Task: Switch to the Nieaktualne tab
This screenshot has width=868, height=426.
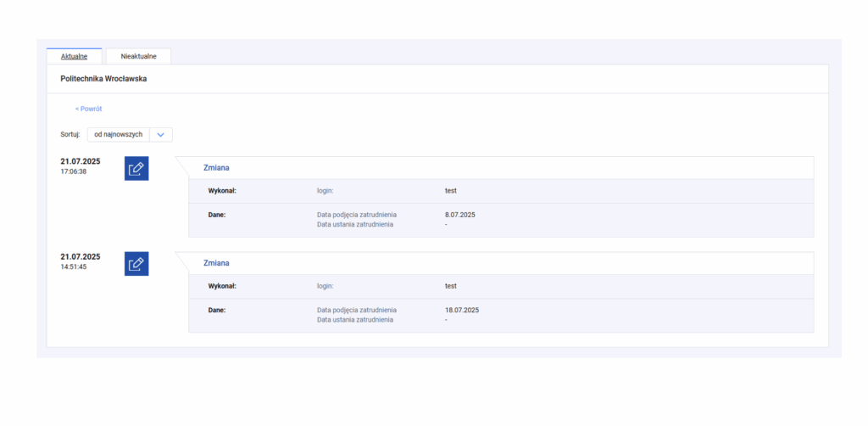Action: [x=138, y=57]
